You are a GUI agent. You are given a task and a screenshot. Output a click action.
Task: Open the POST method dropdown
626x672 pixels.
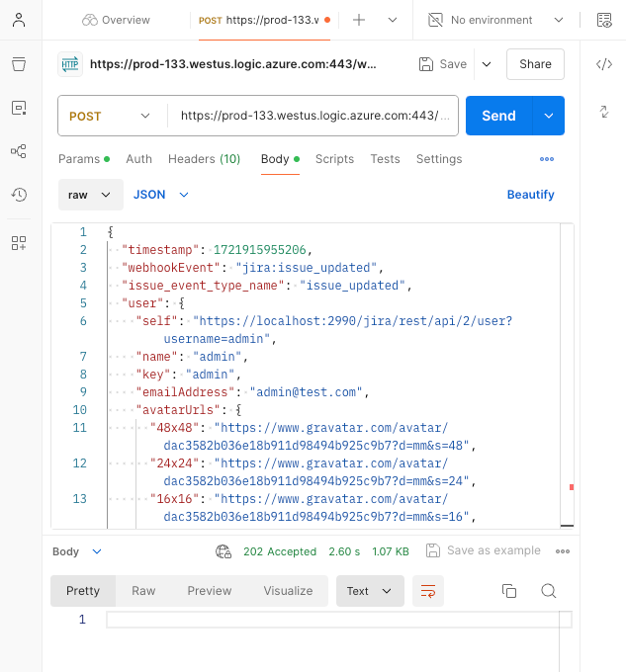click(x=110, y=117)
